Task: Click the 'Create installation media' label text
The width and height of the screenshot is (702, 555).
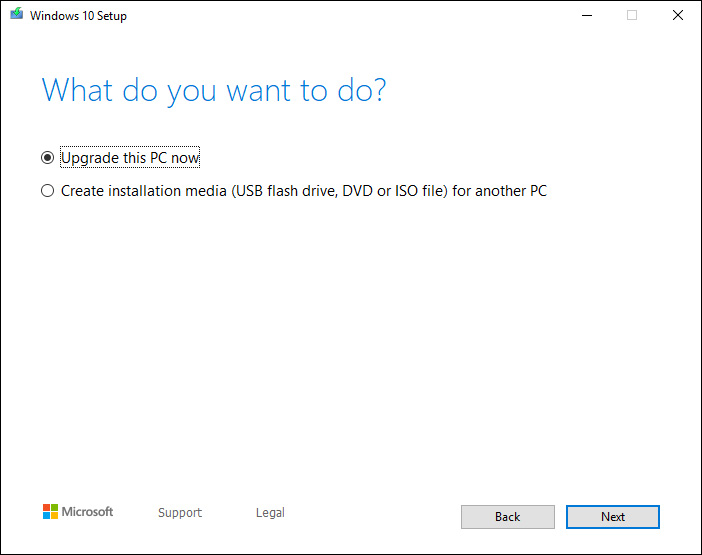Action: click(144, 191)
